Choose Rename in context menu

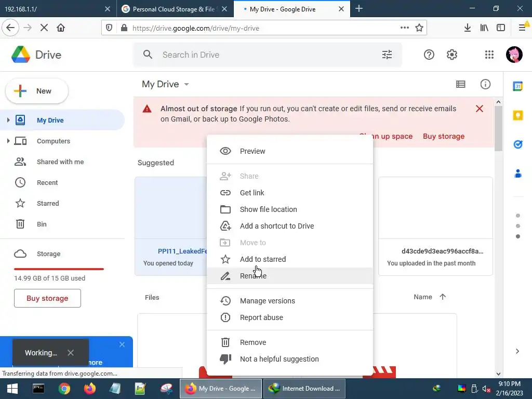click(x=290, y=276)
